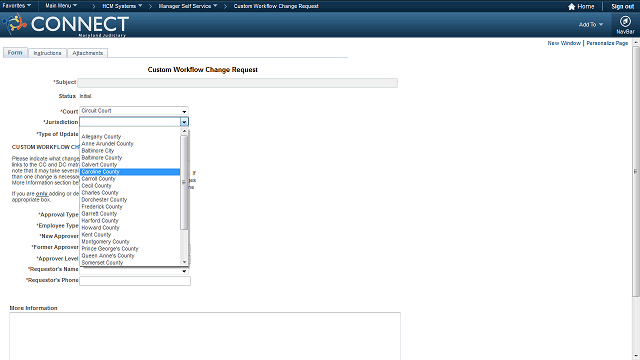Switch to the Attachments tab
The image size is (640, 360).
[x=87, y=53]
